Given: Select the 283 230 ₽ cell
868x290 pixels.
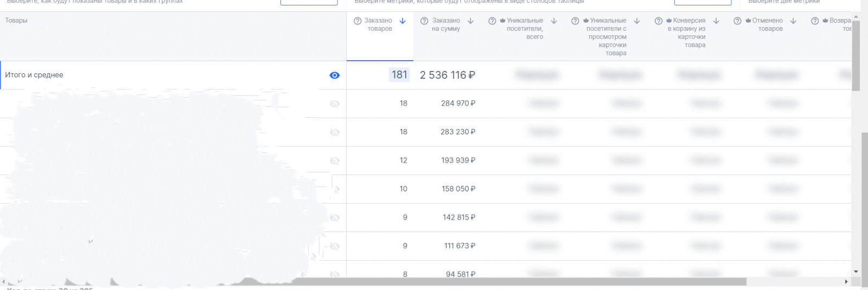Looking at the screenshot, I should pyautogui.click(x=458, y=132).
